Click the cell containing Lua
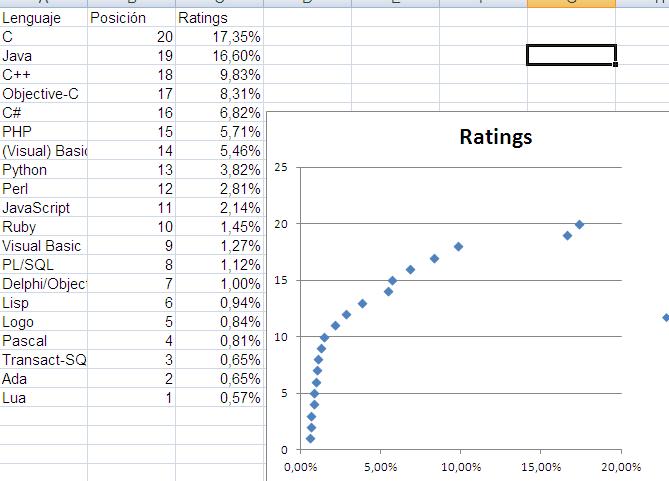 pos(44,397)
